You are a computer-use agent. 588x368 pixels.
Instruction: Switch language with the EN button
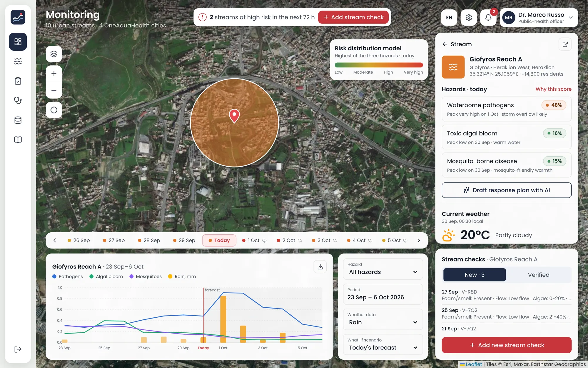pos(449,18)
